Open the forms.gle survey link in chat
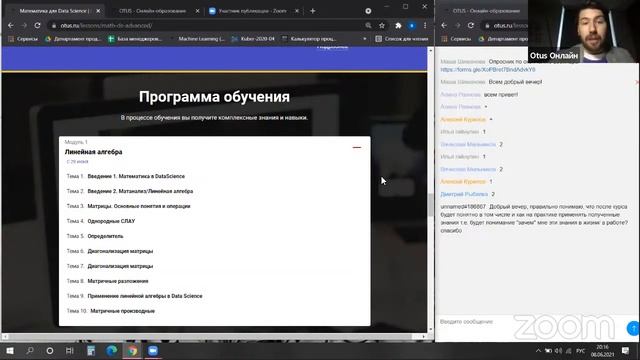The height and width of the screenshot is (360, 640). click(488, 70)
